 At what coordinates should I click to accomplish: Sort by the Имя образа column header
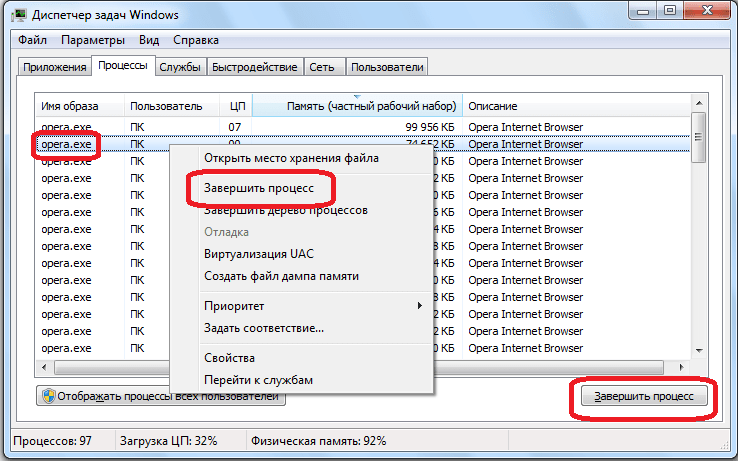click(80, 106)
